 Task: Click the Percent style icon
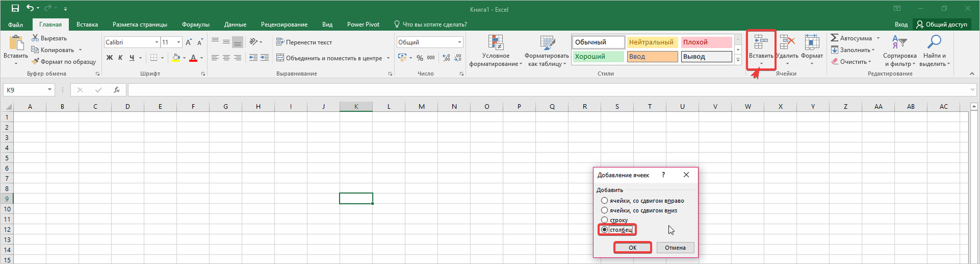[x=420, y=58]
